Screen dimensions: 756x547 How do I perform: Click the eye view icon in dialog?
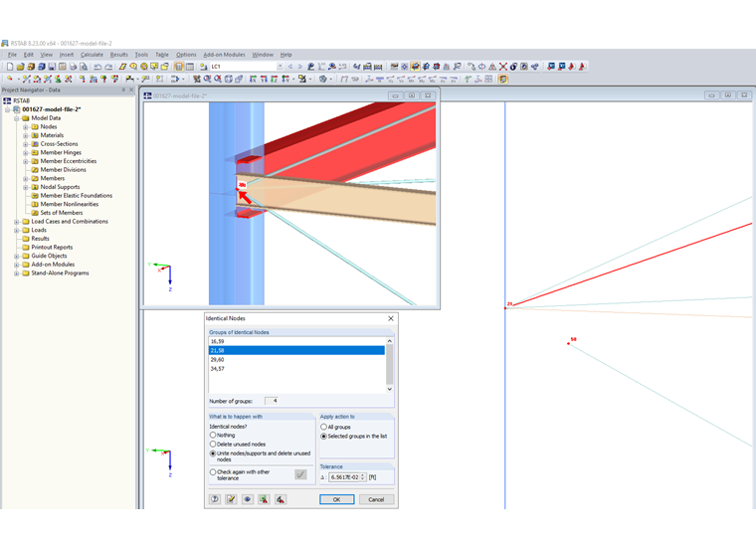tap(248, 499)
